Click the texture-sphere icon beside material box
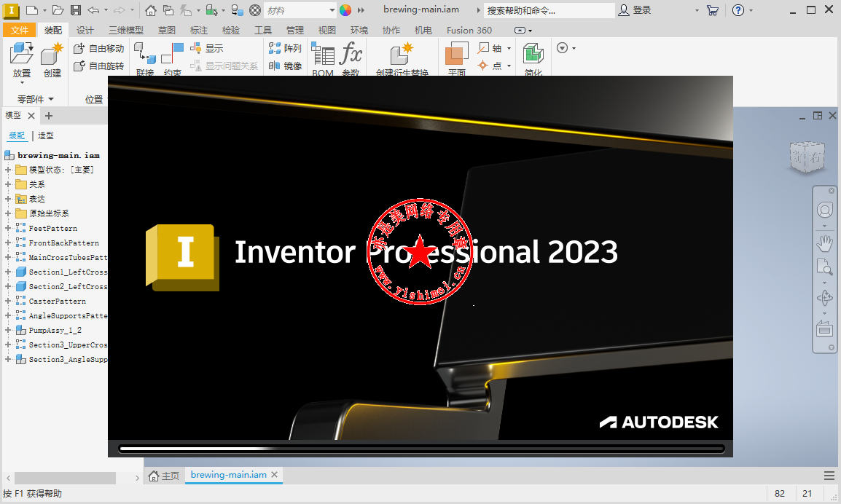This screenshot has height=504, width=841. (x=255, y=9)
